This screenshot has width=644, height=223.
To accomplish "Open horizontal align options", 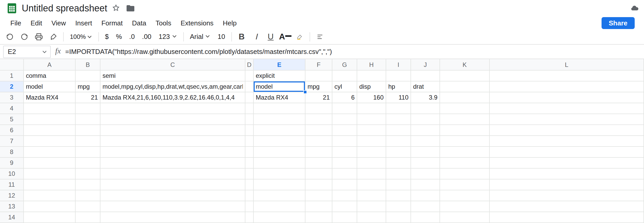I will (320, 37).
